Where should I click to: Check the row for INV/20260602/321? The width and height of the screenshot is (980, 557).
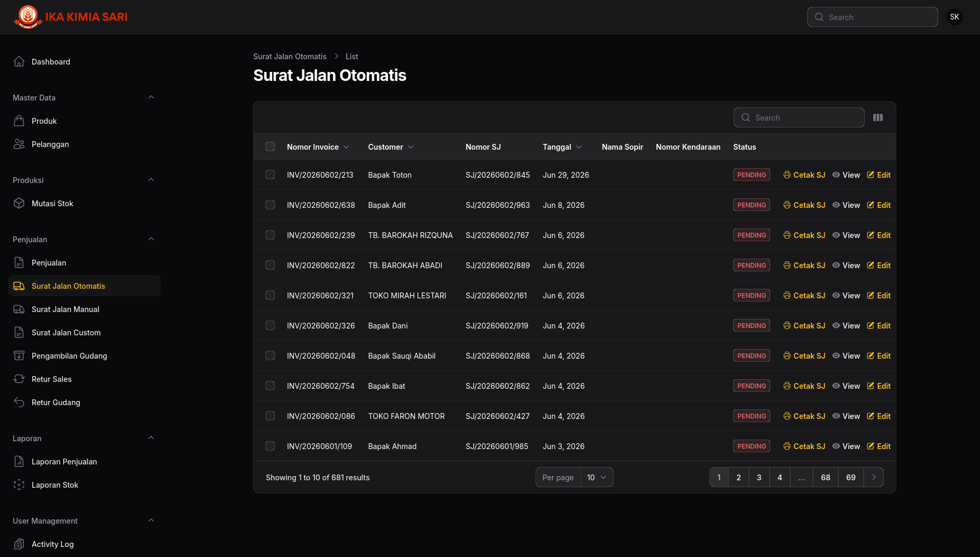[x=270, y=295]
